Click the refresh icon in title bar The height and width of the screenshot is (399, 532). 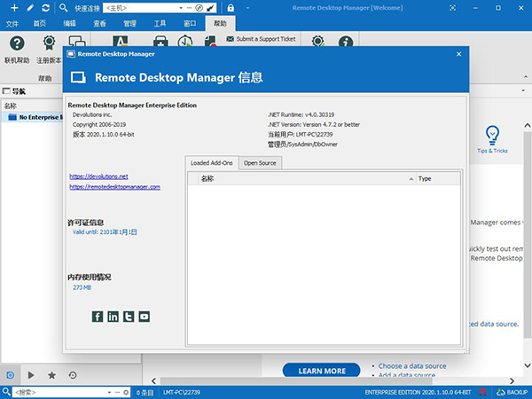pos(46,7)
